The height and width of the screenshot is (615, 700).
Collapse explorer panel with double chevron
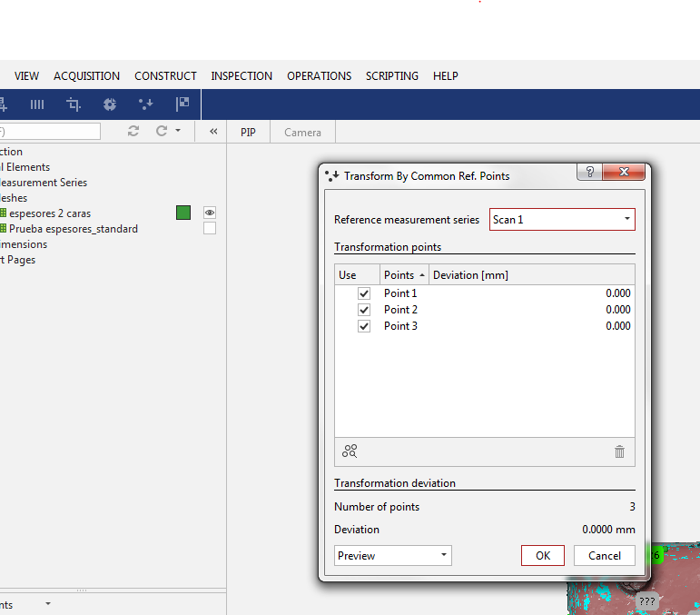(x=213, y=131)
